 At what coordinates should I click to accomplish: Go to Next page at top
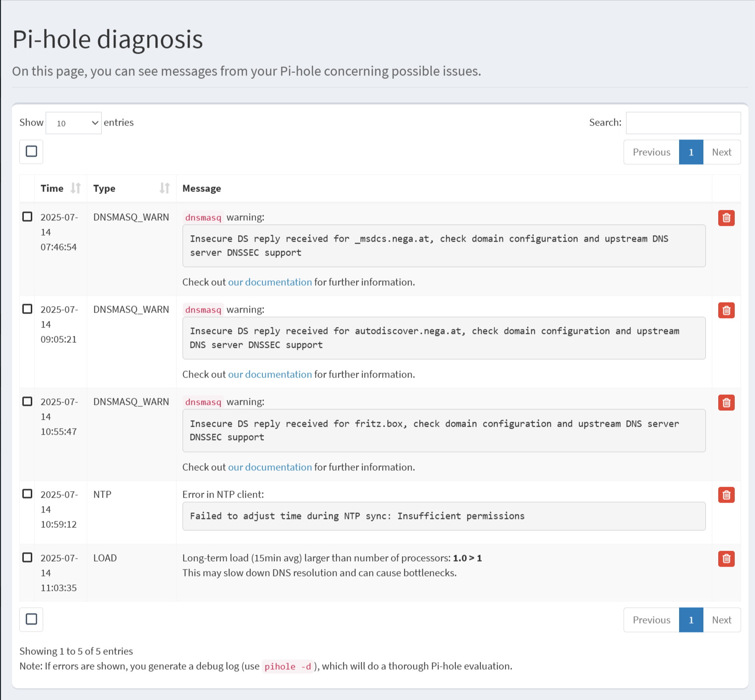(x=721, y=152)
